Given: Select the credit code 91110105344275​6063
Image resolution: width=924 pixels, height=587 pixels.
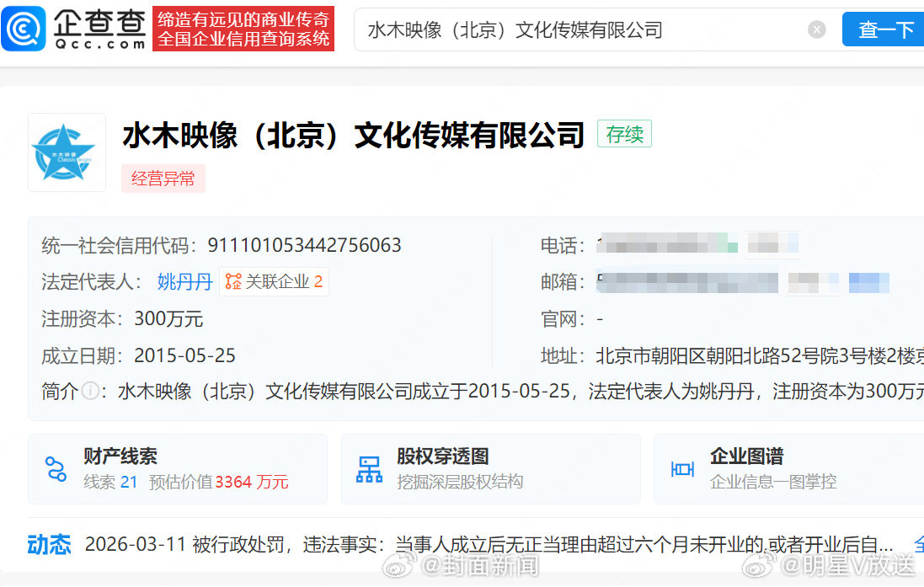Looking at the screenshot, I should (x=304, y=245).
